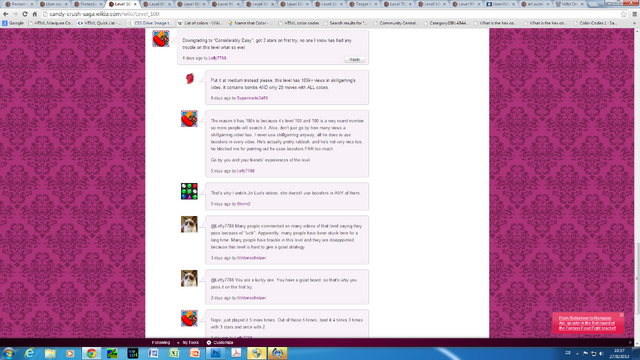The height and width of the screenshot is (360, 640).
Task: Open Excel icon in taskbar
Action: click(174, 353)
